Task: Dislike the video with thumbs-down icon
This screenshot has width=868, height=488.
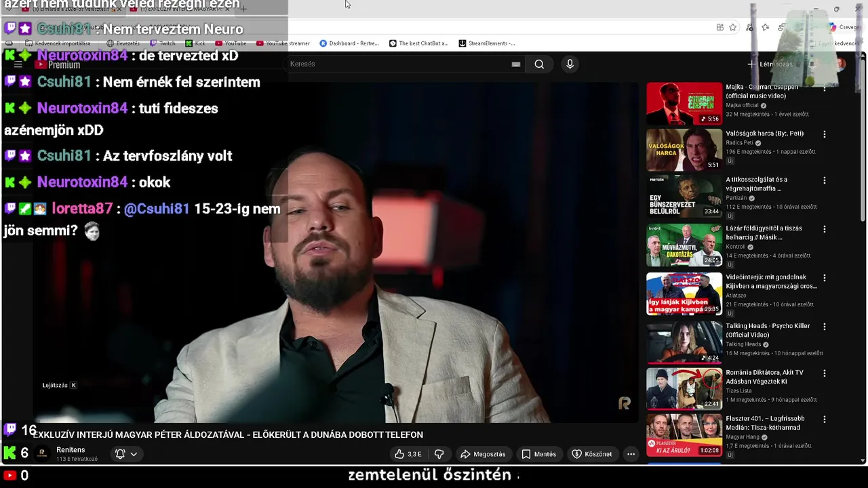Action: (x=439, y=454)
